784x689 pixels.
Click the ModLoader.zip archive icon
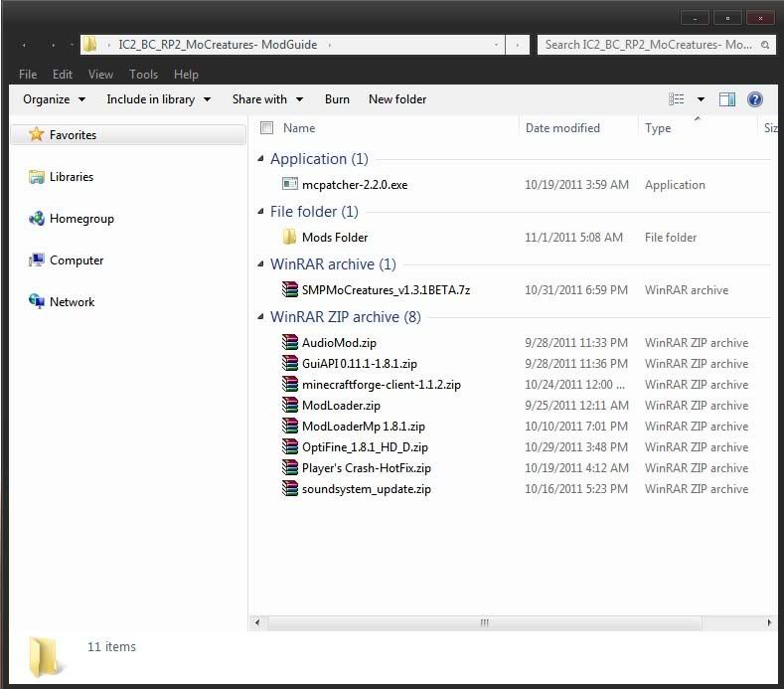289,405
